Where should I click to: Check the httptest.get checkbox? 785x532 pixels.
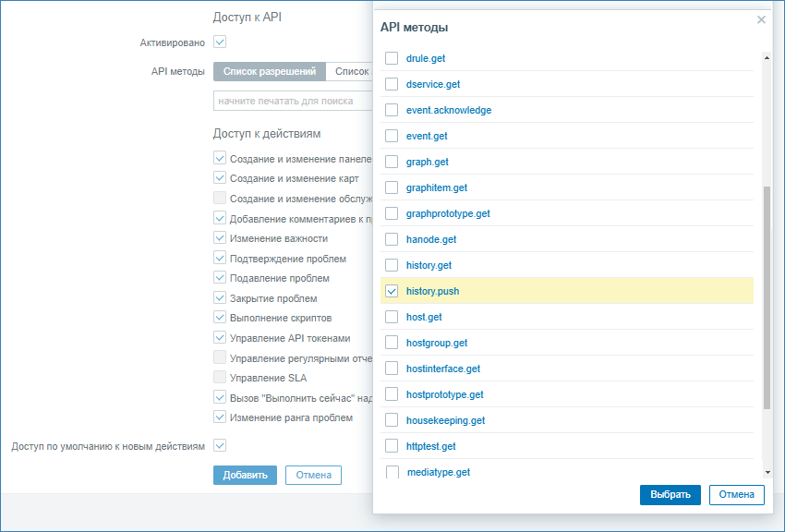(392, 446)
